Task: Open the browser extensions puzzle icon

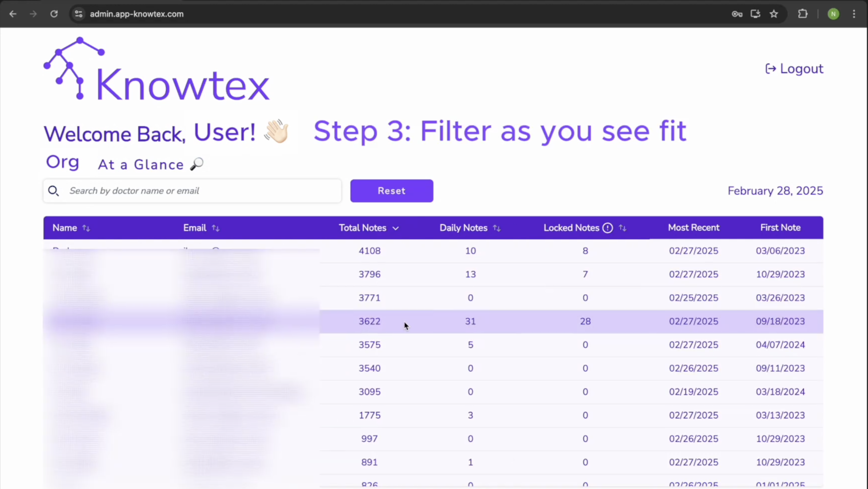Action: 803,14
